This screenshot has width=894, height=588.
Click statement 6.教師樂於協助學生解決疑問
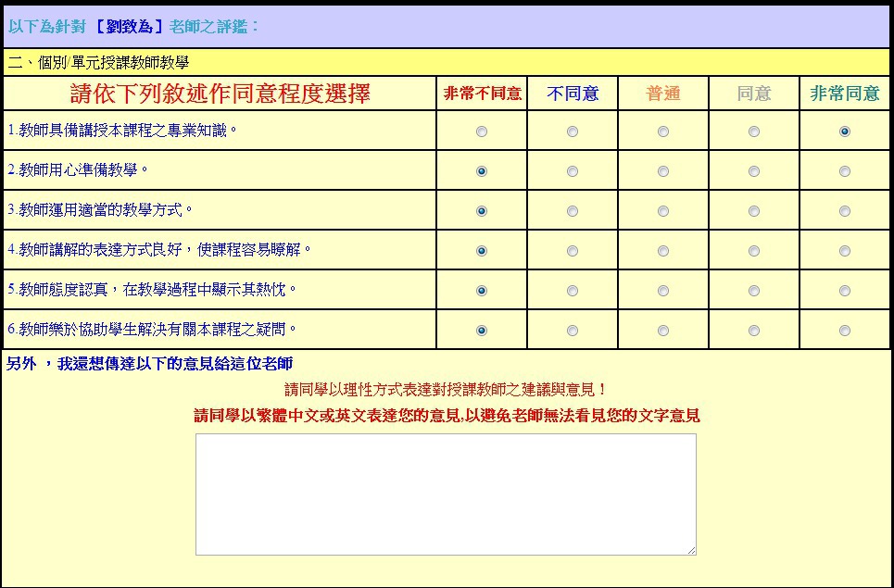tap(152, 330)
